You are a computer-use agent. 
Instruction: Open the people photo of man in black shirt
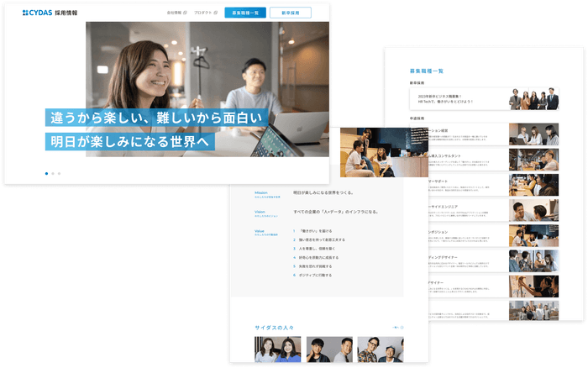pyautogui.click(x=329, y=350)
